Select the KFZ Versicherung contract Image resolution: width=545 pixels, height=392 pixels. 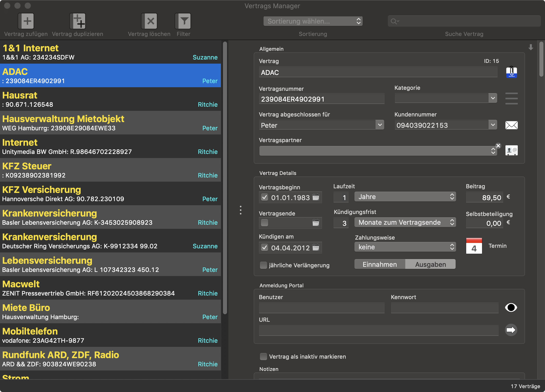[x=110, y=193]
